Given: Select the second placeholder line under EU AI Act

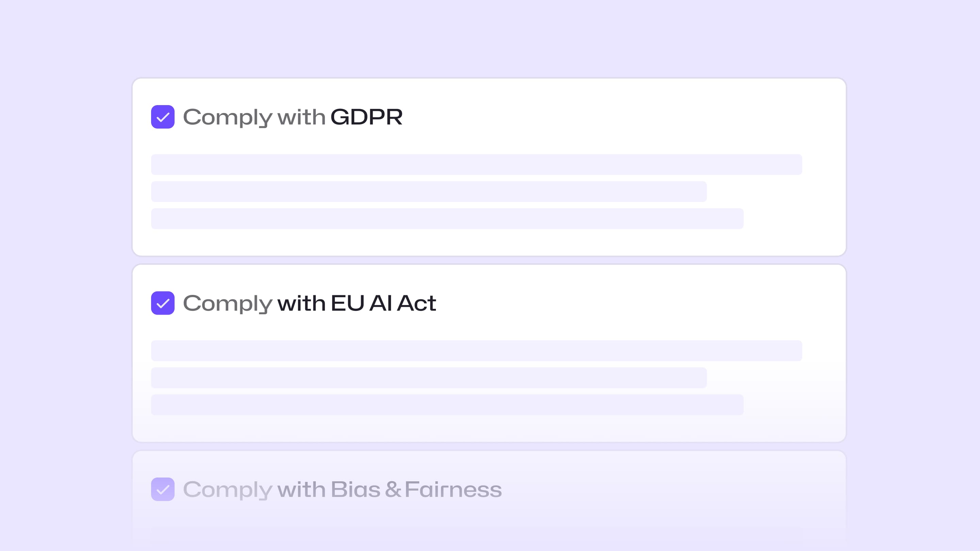Looking at the screenshot, I should tap(429, 378).
